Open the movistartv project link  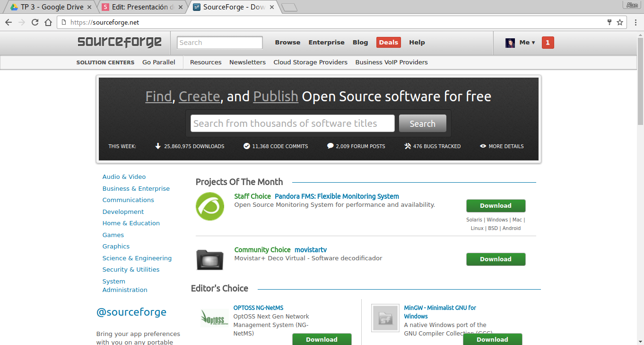tap(311, 250)
